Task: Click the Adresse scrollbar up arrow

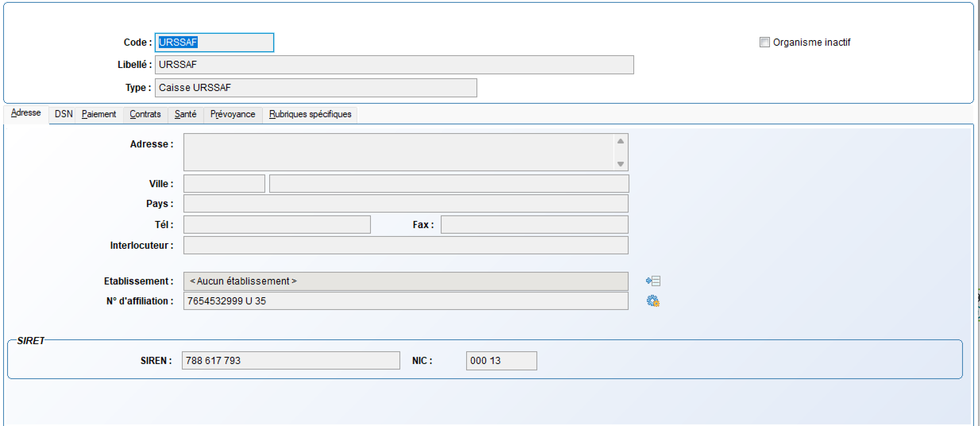Action: click(621, 141)
